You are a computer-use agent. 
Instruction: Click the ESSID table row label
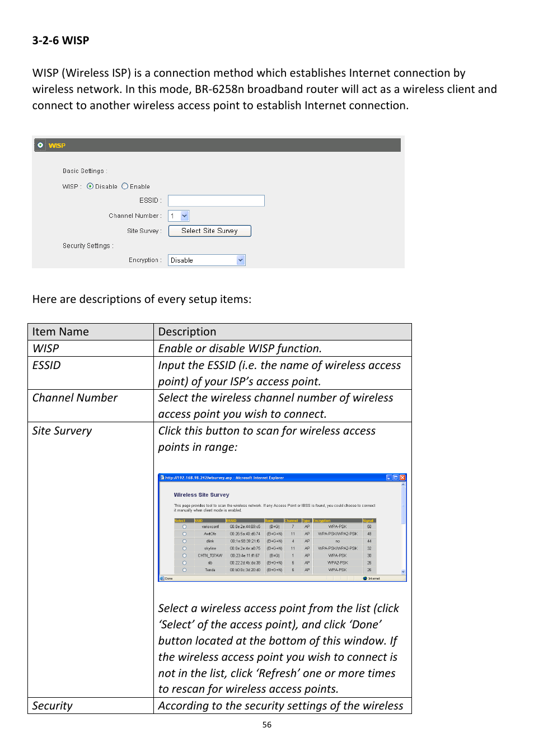coord(46,365)
